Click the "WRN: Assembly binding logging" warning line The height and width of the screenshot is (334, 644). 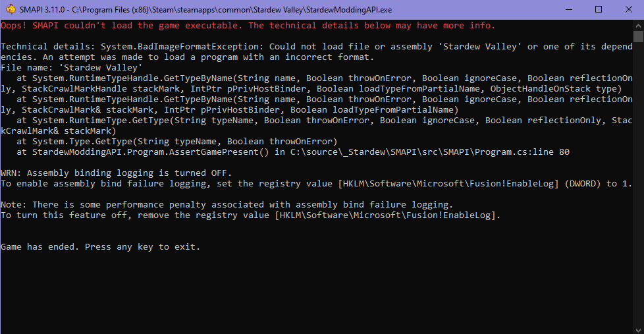pyautogui.click(x=116, y=173)
